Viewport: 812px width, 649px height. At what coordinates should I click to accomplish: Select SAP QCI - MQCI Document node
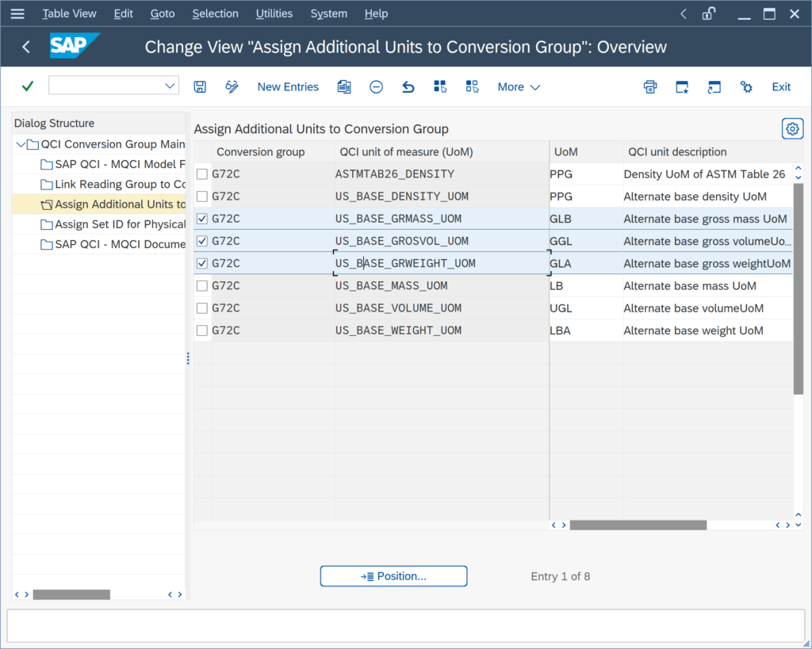tap(113, 244)
